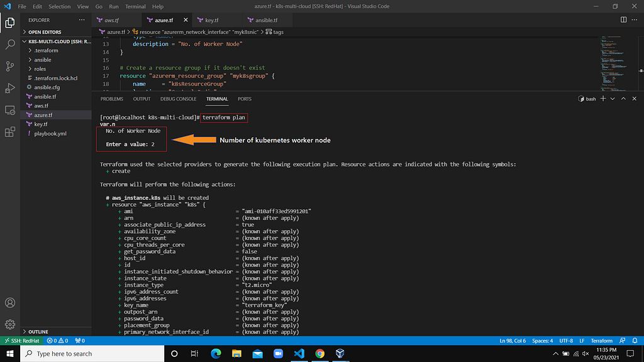
Task: Click the forwarded ports status indicator
Action: tap(80, 341)
